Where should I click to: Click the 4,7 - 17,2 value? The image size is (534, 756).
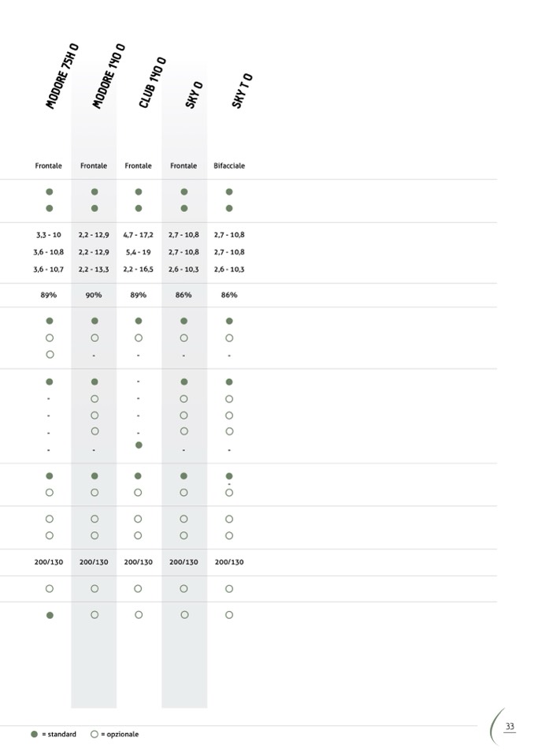point(138,235)
